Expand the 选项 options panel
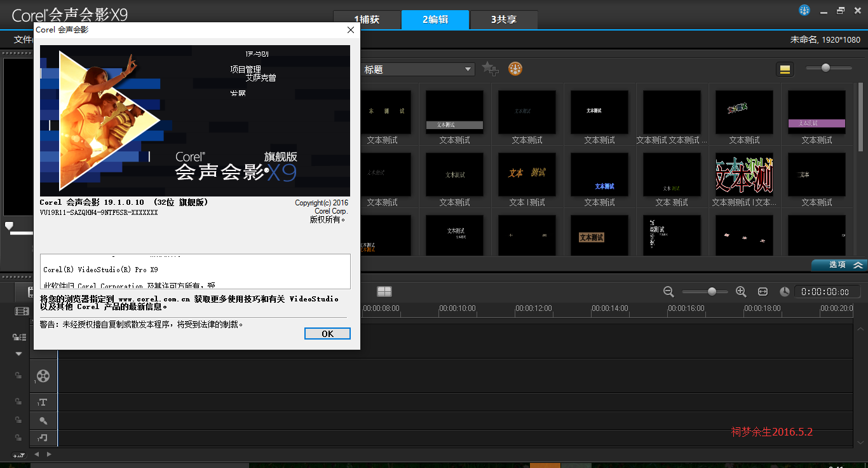This screenshot has width=868, height=468. (839, 265)
